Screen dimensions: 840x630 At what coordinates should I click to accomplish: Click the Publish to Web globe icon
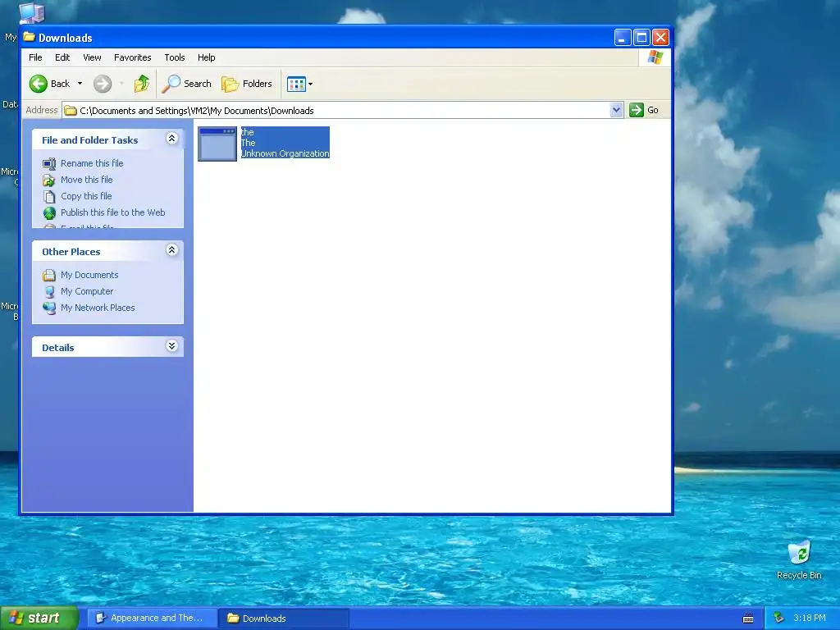coord(49,213)
